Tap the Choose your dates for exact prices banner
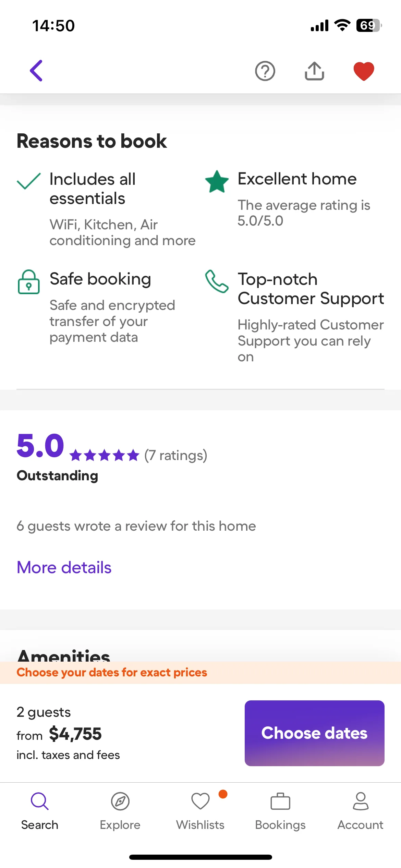 click(x=112, y=673)
